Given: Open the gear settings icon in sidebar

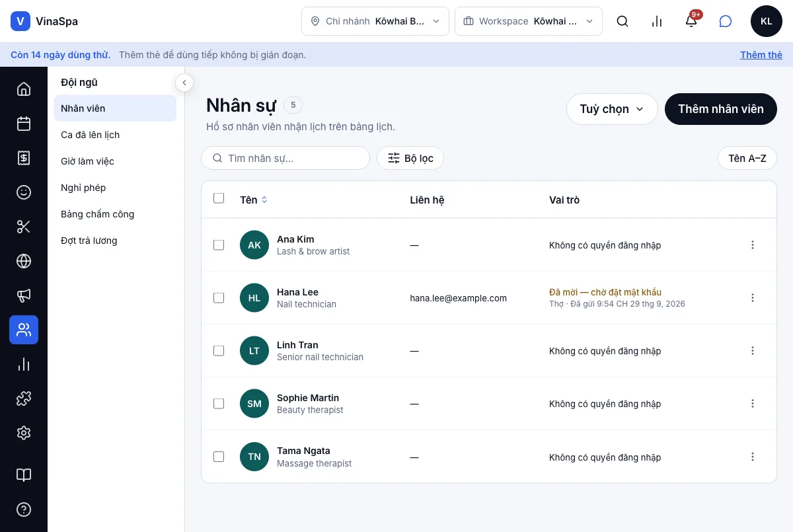Looking at the screenshot, I should (24, 433).
